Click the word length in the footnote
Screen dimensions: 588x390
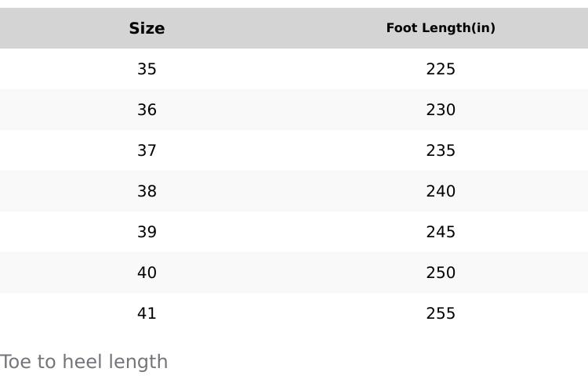[x=138, y=363]
